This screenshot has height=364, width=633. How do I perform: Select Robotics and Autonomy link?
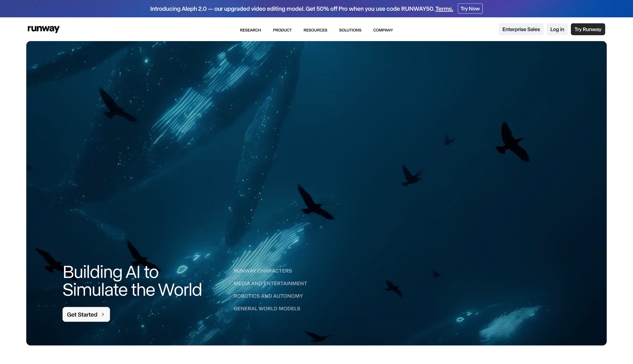(x=268, y=296)
